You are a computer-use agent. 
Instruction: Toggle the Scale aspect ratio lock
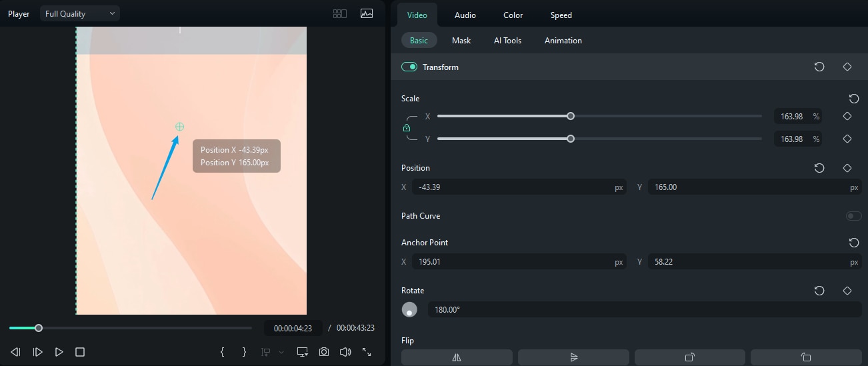(407, 127)
